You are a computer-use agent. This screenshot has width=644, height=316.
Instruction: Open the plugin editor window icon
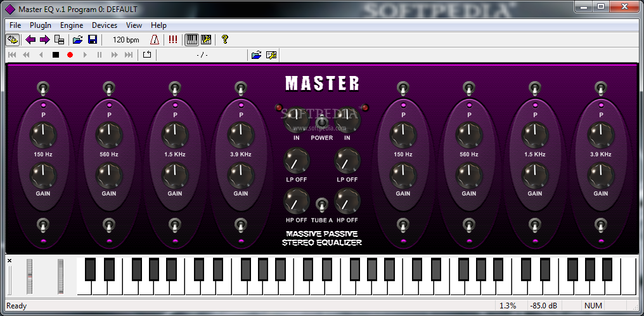point(12,40)
